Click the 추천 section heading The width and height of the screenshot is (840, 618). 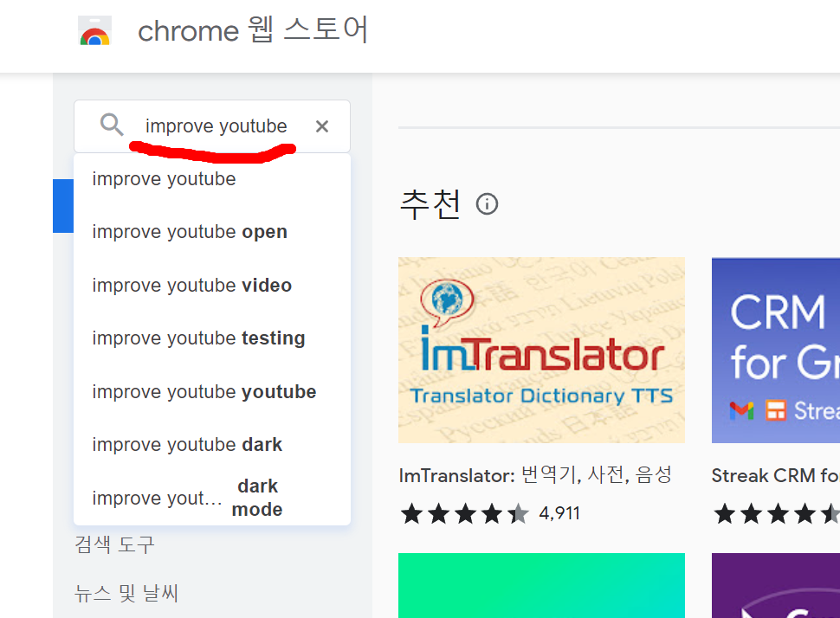[430, 204]
